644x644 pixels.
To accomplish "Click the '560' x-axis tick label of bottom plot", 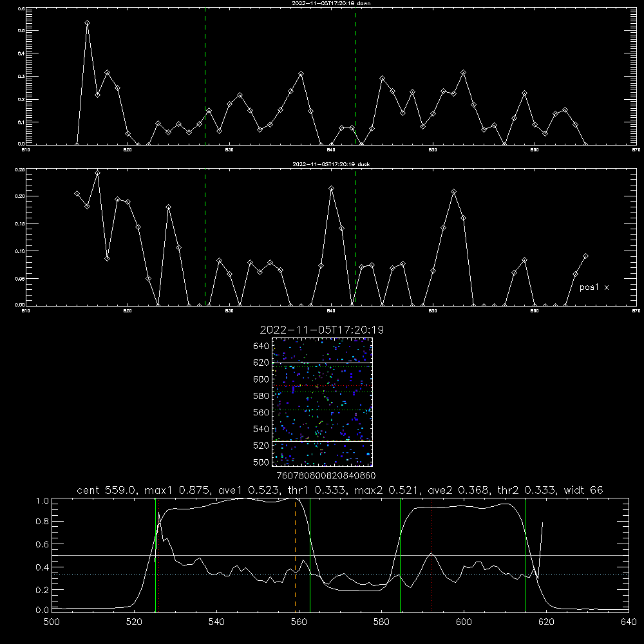I will coord(299,622).
